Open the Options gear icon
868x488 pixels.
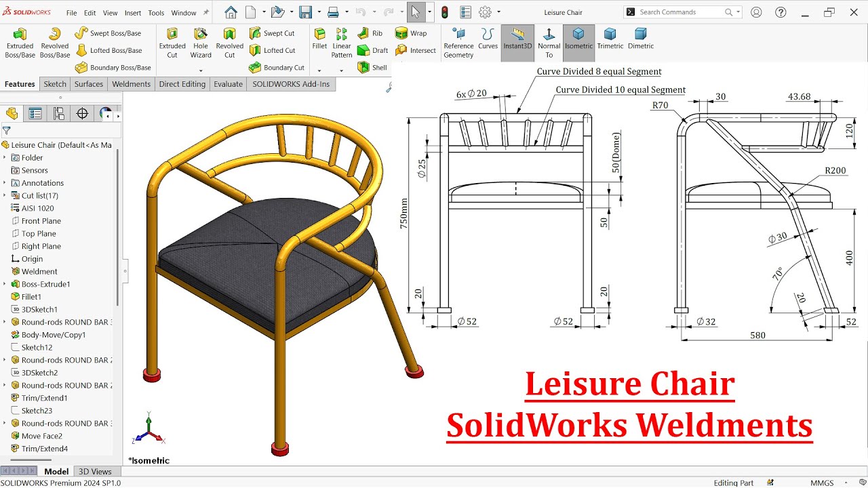pos(485,12)
